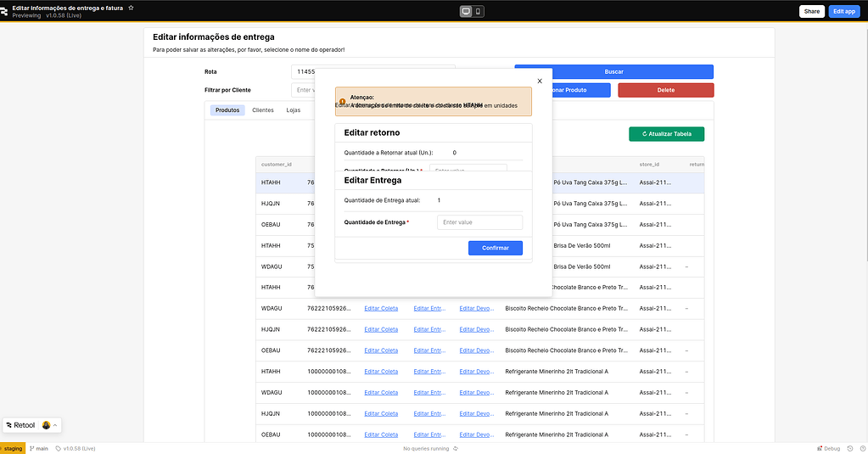Open Editar Entr... link in WDAGU Biscoito row
This screenshot has height=454, width=868.
(429, 308)
